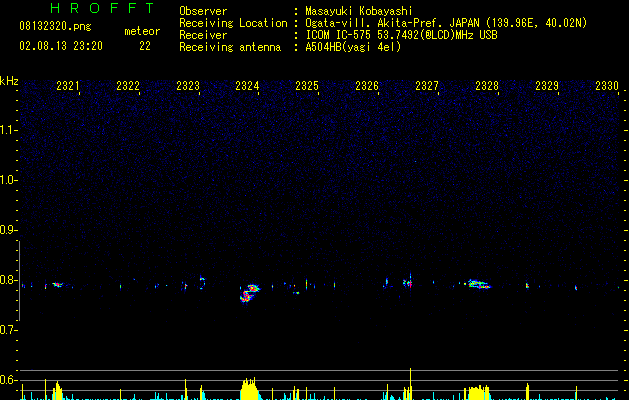Click the long meteor echo near 2328
This screenshot has width=629, height=400.
click(x=479, y=284)
